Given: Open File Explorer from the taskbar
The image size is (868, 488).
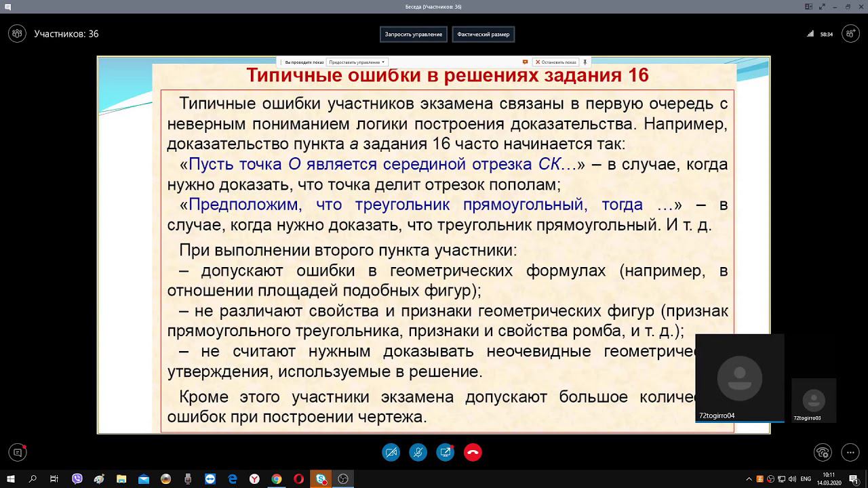Looking at the screenshot, I should (121, 479).
